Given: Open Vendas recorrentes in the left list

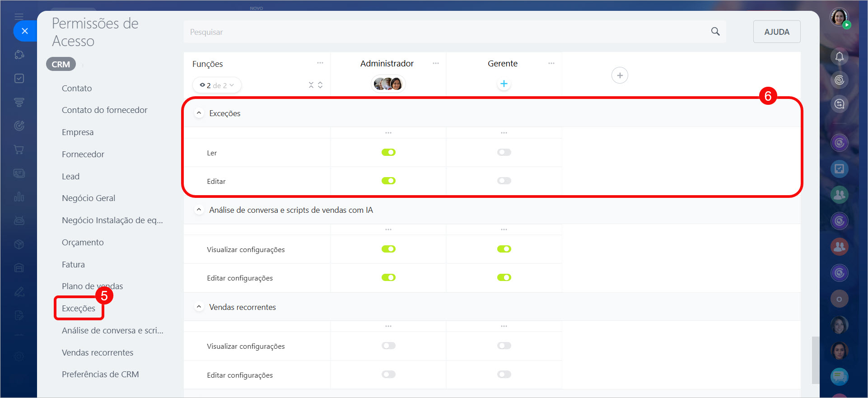Looking at the screenshot, I should (x=98, y=352).
